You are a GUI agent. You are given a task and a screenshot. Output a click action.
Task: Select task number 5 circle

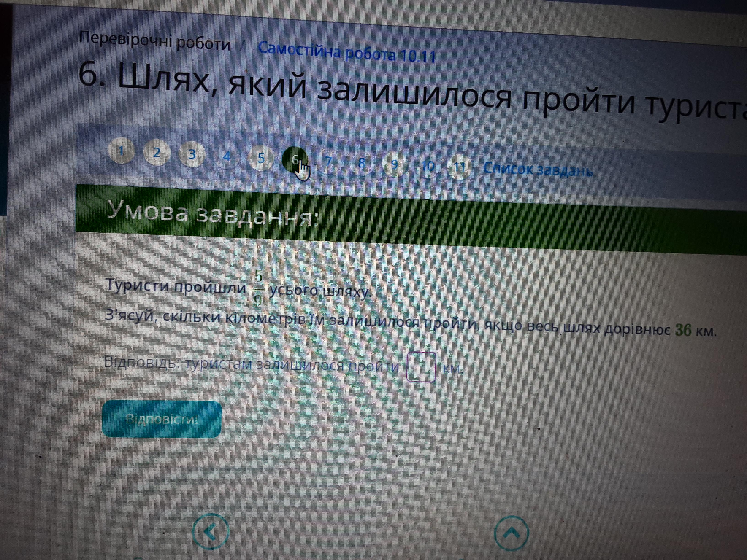click(261, 158)
